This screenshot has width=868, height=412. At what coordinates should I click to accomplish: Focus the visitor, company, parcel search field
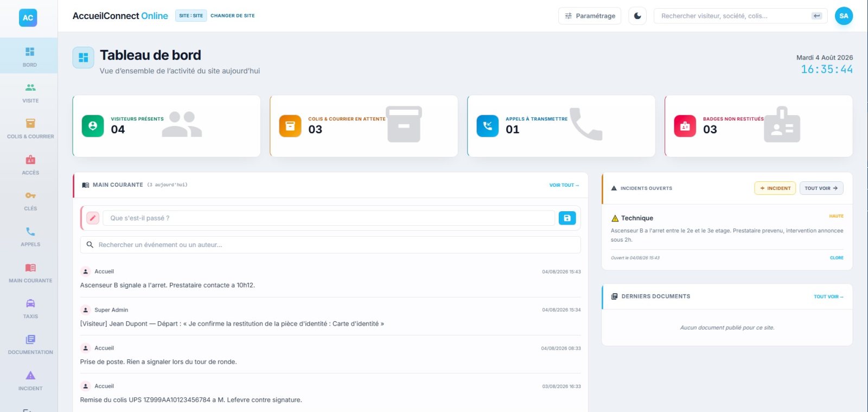click(x=741, y=16)
